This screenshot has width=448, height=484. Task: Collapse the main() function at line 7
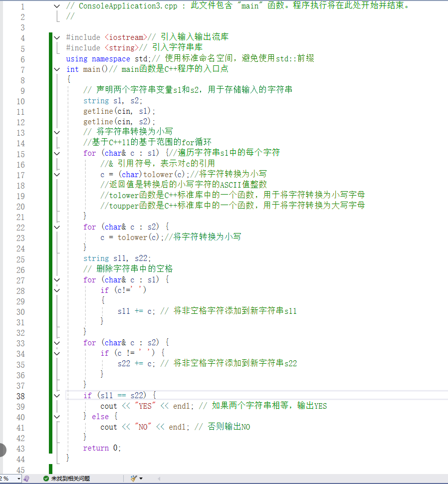pos(57,69)
